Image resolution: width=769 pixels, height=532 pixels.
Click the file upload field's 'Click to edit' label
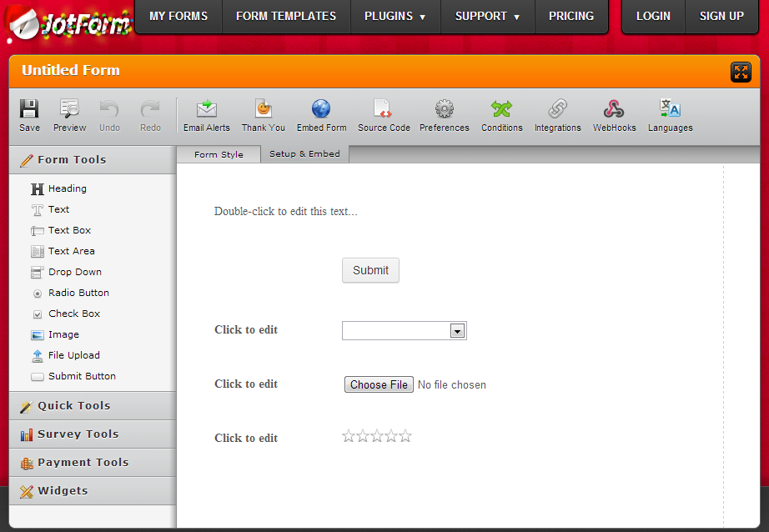(x=246, y=384)
